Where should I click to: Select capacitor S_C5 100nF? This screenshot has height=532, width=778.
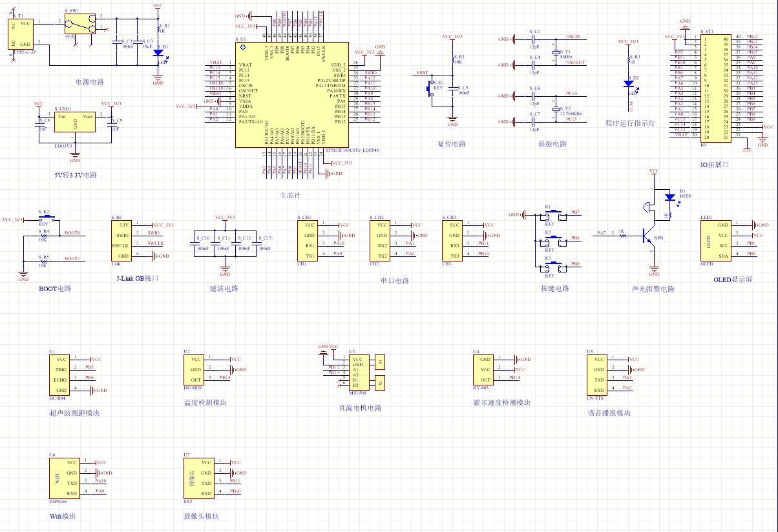(453, 89)
